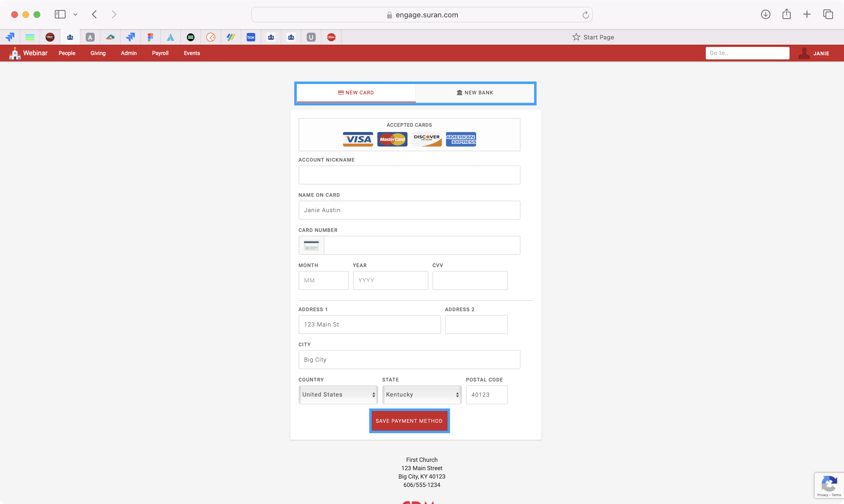Open the Figma pinned tab
This screenshot has height=504, width=844.
click(x=150, y=37)
